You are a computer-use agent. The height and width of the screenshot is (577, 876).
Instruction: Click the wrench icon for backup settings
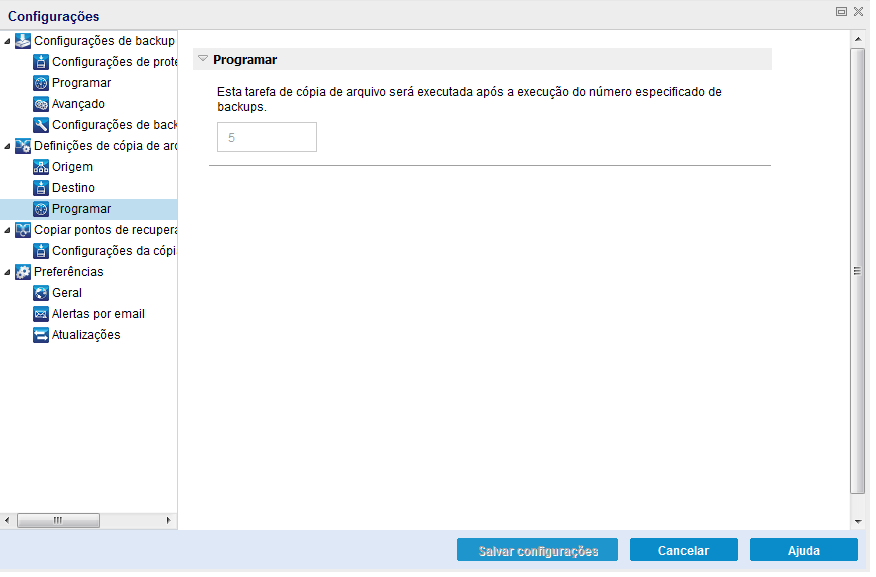41,125
